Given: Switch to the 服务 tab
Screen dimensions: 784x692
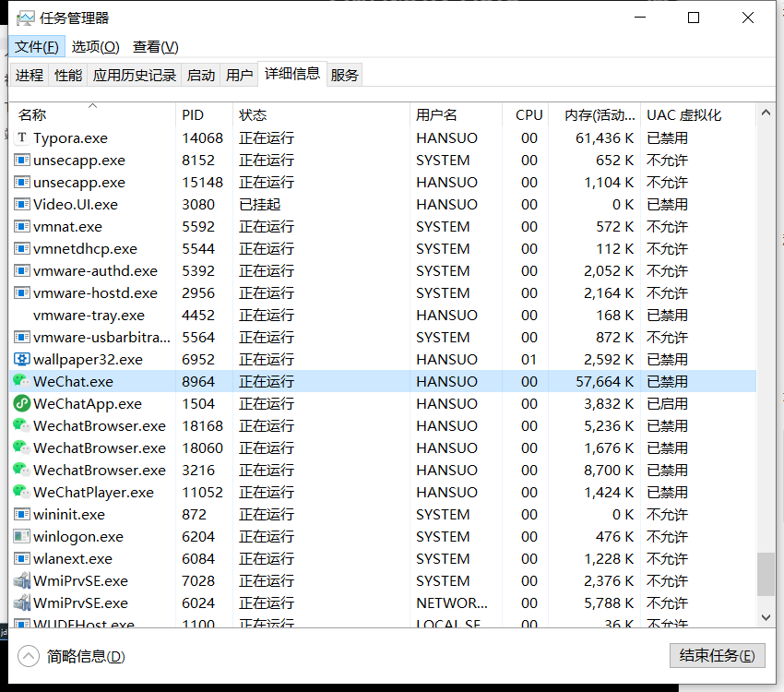Looking at the screenshot, I should pos(345,75).
